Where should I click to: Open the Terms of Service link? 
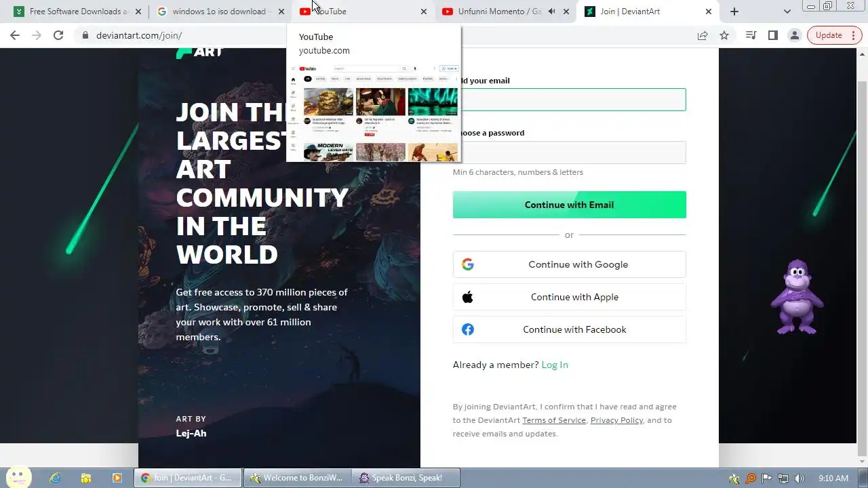pyautogui.click(x=554, y=420)
